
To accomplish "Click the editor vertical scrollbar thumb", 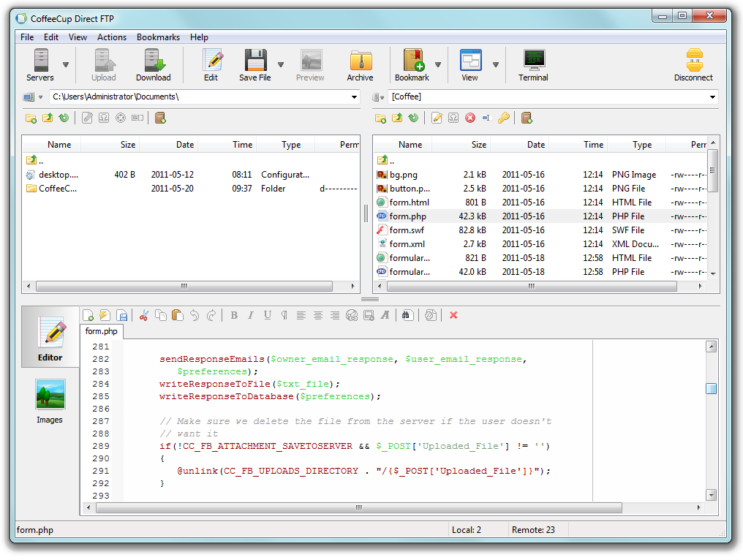I will (x=711, y=389).
